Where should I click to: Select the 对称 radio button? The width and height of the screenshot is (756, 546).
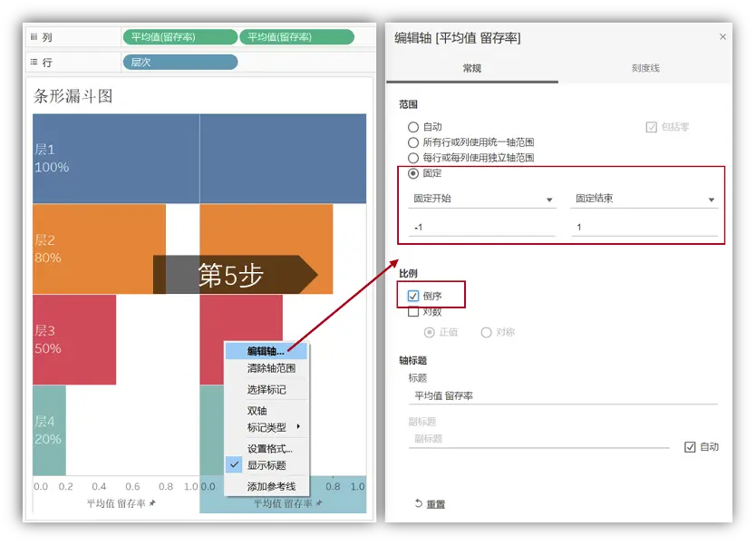[486, 332]
